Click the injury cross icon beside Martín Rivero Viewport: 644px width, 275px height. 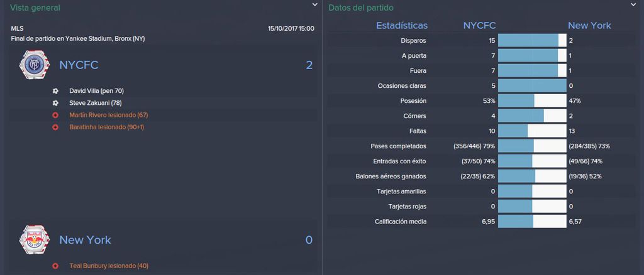tap(55, 115)
